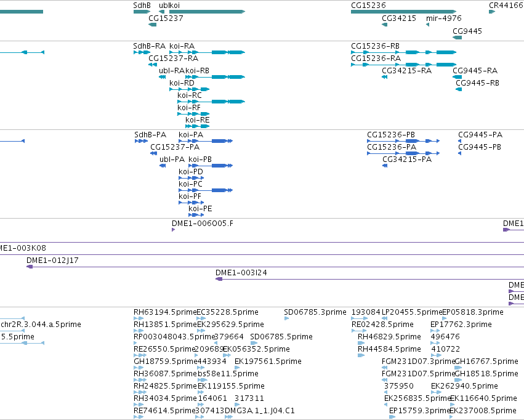
Task: Open the DMG3A.1_1.J04.C1 EST label
Action: click(x=260, y=411)
